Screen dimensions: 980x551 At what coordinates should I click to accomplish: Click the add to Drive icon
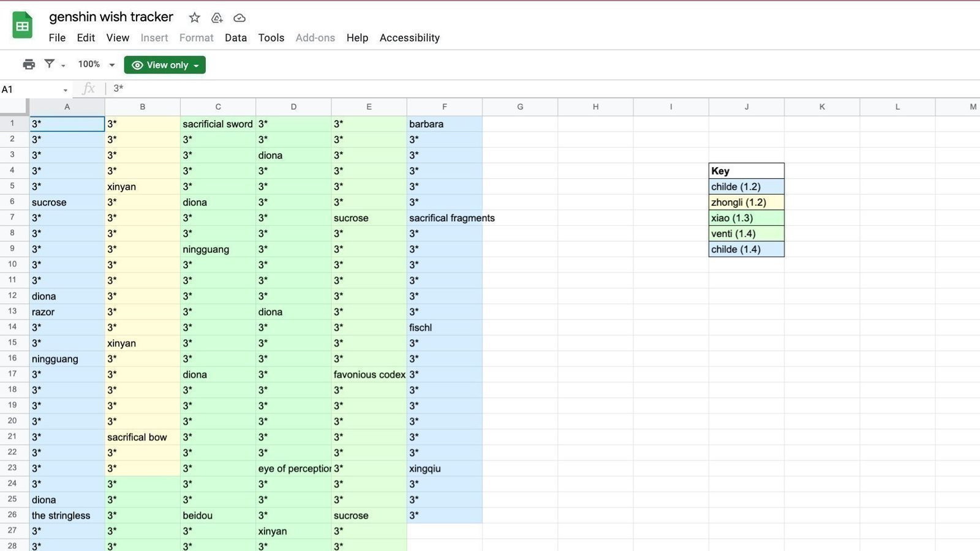(x=217, y=18)
